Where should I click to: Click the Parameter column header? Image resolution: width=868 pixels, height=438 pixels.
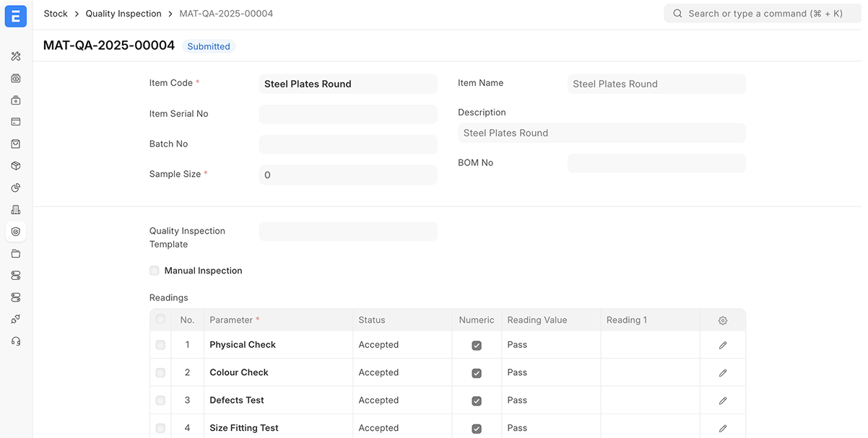(x=278, y=320)
